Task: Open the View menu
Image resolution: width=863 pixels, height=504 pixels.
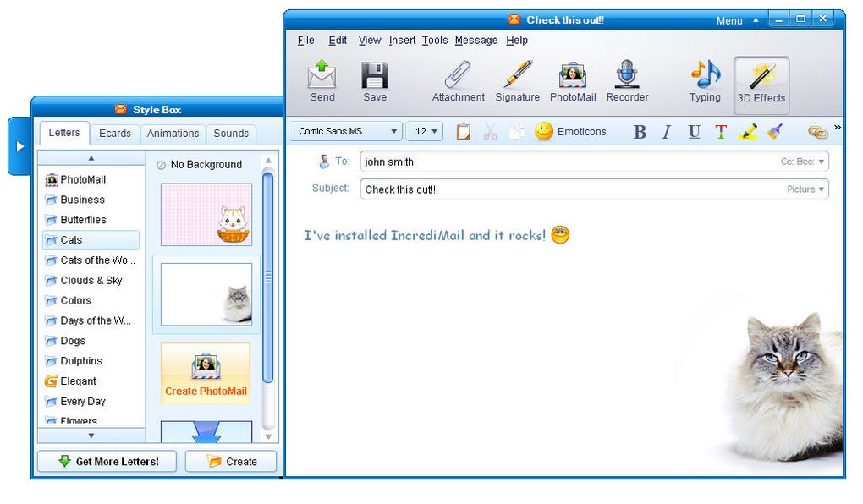Action: [369, 40]
